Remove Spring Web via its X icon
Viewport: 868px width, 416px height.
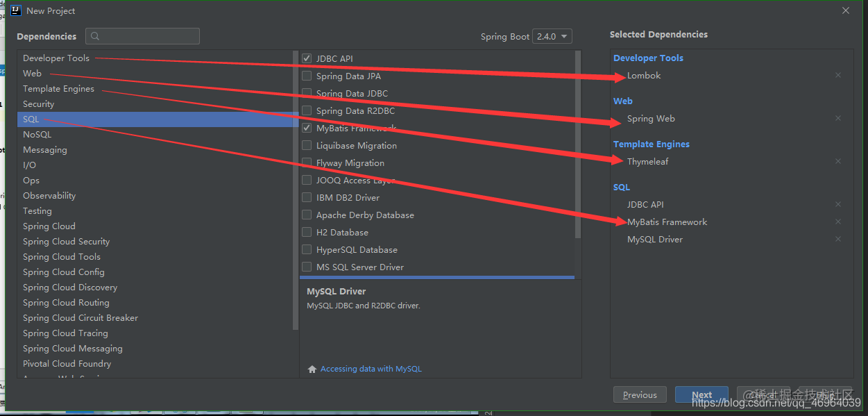click(x=837, y=118)
